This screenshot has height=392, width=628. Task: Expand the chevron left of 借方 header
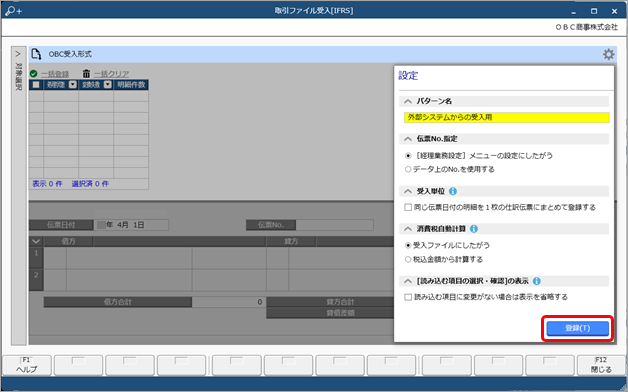pyautogui.click(x=36, y=241)
